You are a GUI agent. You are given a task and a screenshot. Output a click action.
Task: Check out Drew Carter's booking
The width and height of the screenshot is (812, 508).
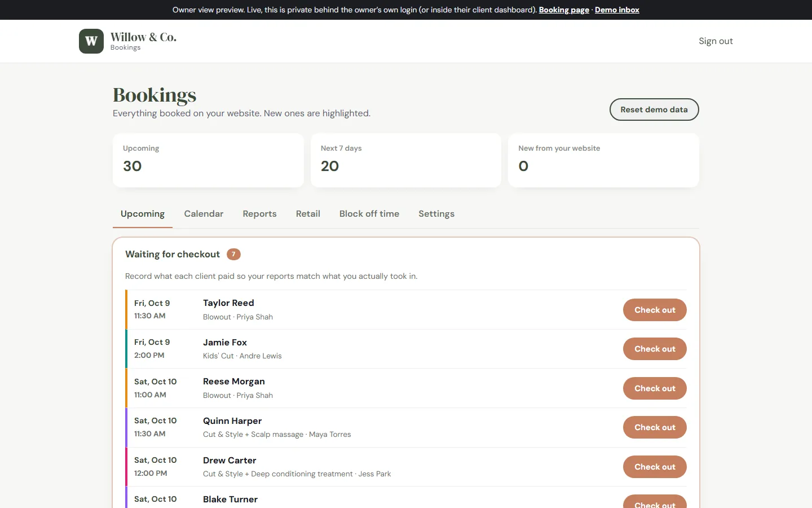pyautogui.click(x=655, y=467)
